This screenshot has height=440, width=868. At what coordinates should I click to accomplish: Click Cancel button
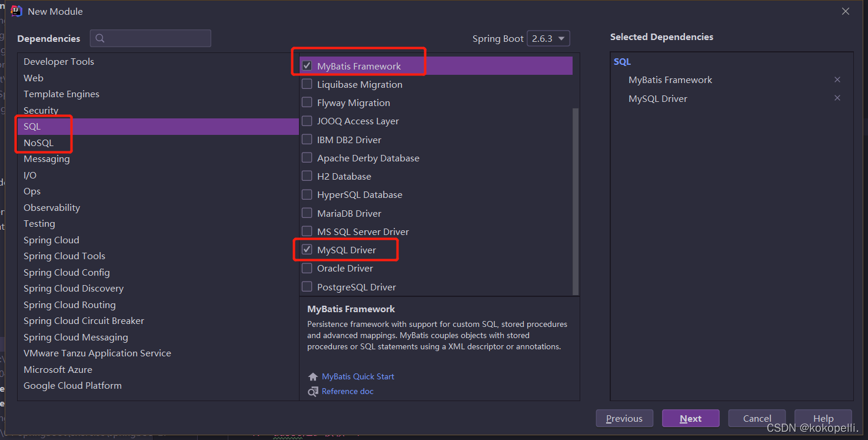[x=757, y=418]
